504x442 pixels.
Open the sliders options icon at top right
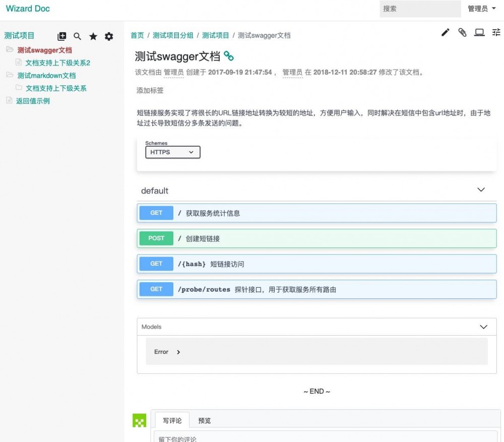496,32
